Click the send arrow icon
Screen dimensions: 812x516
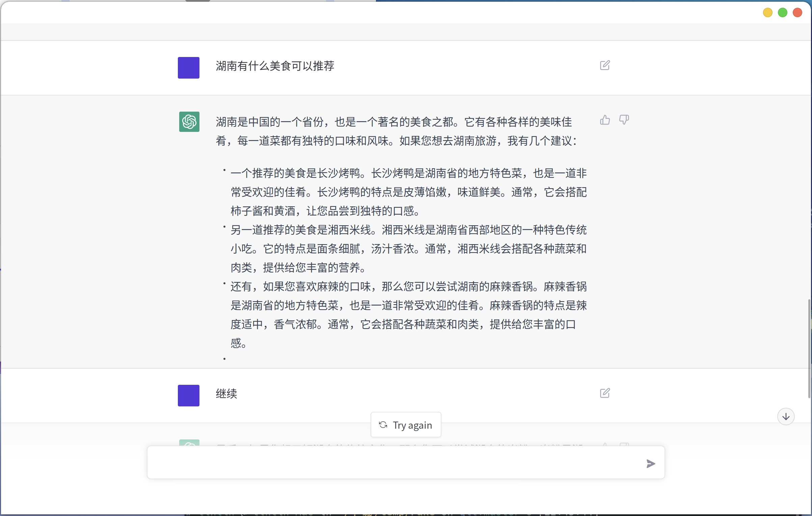650,464
